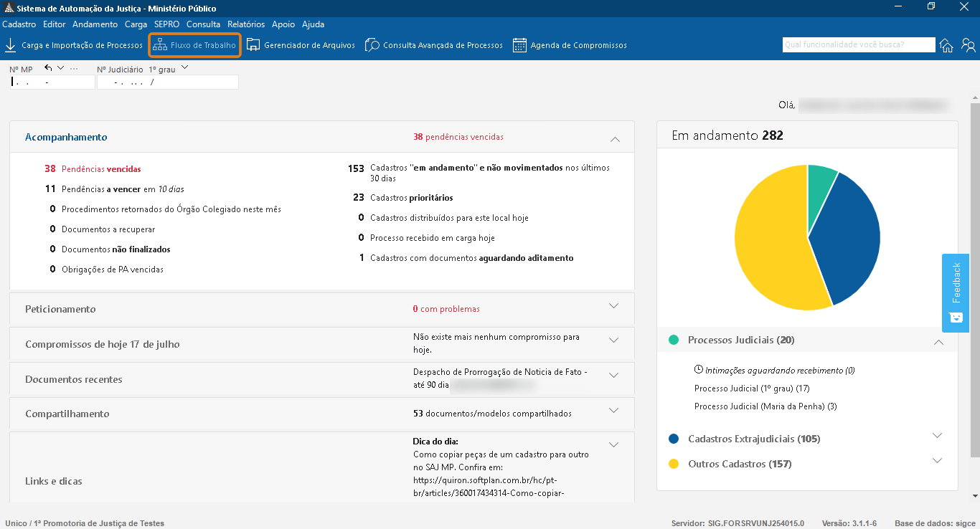
Task: Open the 1º grau dropdown
Action: tap(185, 68)
